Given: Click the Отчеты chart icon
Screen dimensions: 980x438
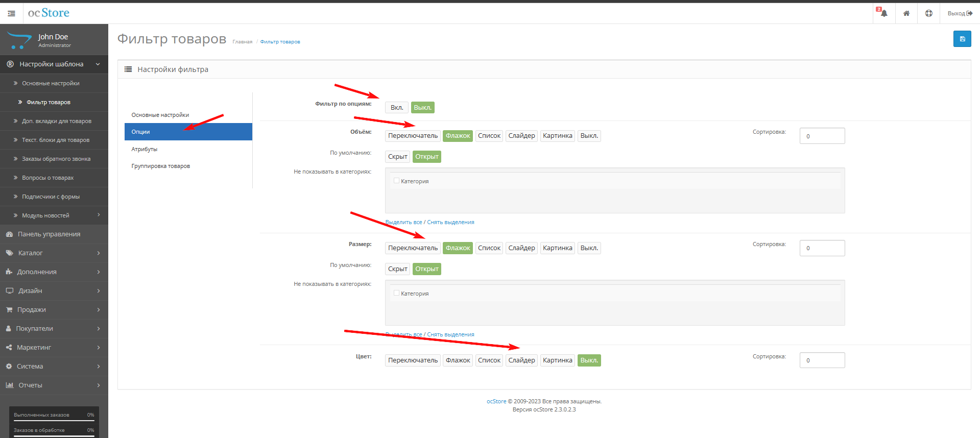Looking at the screenshot, I should [9, 385].
